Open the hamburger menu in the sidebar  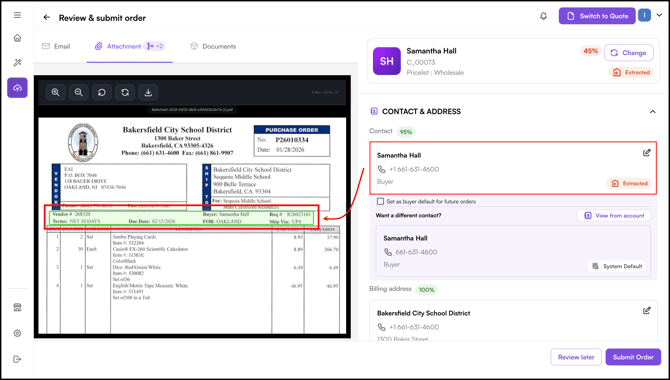17,15
